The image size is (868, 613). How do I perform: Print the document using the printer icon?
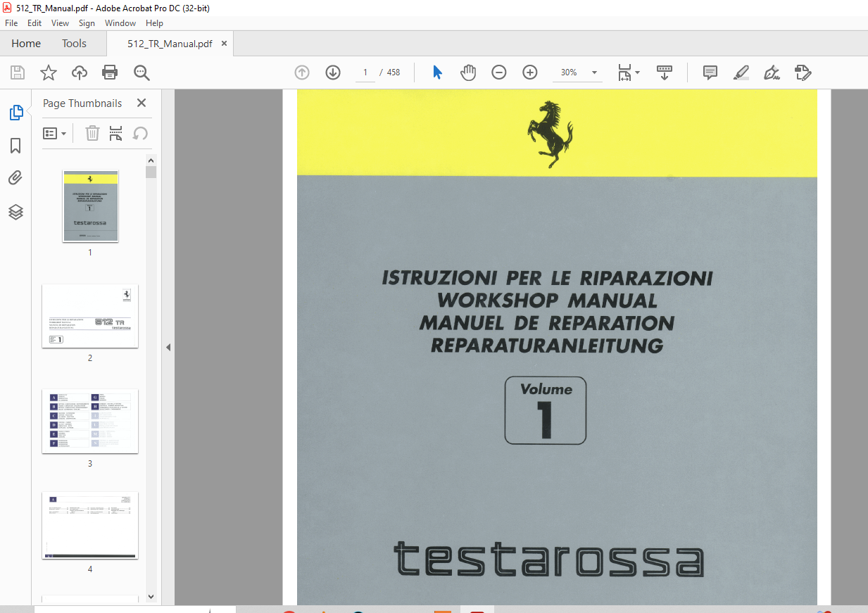(x=110, y=72)
